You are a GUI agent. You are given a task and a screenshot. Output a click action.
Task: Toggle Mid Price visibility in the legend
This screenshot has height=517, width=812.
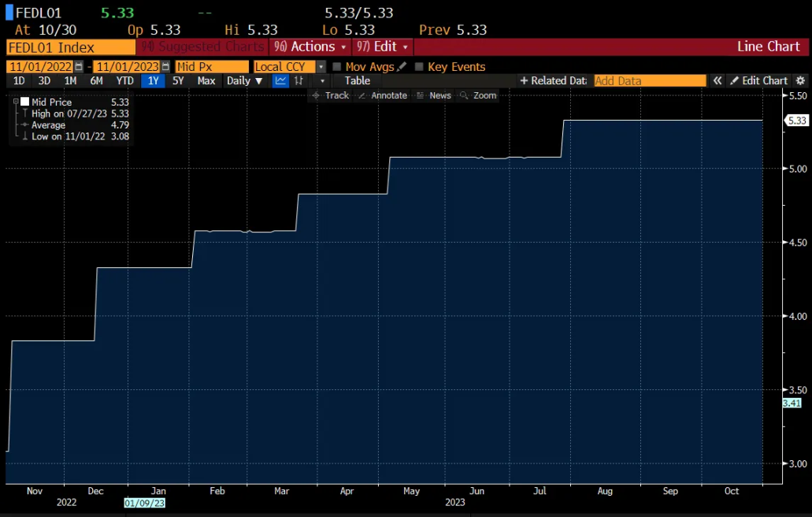pos(24,101)
